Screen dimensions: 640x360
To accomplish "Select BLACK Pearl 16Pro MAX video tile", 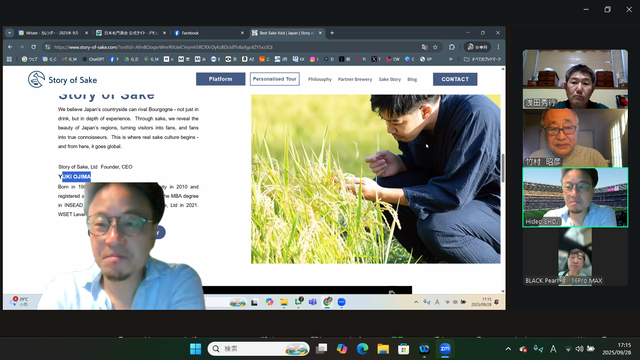I will [575, 256].
